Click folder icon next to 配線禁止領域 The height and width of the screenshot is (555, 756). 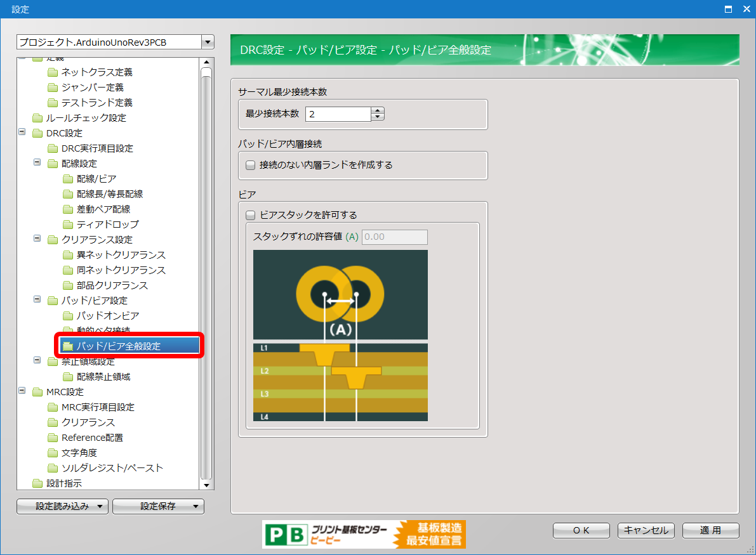68,377
